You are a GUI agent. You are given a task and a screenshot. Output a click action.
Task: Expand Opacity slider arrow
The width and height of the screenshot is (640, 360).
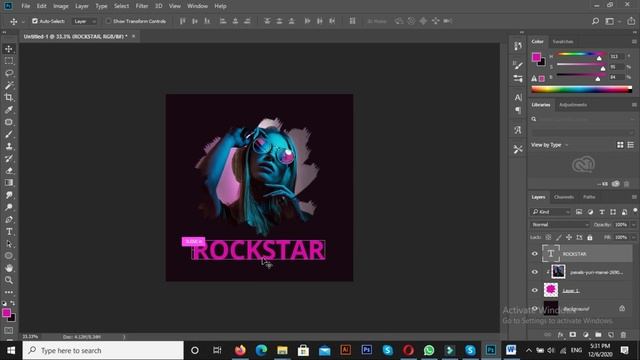tap(633, 224)
